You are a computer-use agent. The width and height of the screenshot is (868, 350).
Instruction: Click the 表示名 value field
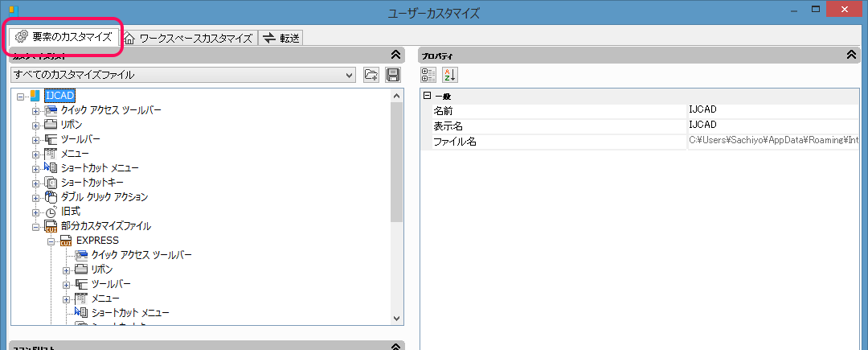773,126
